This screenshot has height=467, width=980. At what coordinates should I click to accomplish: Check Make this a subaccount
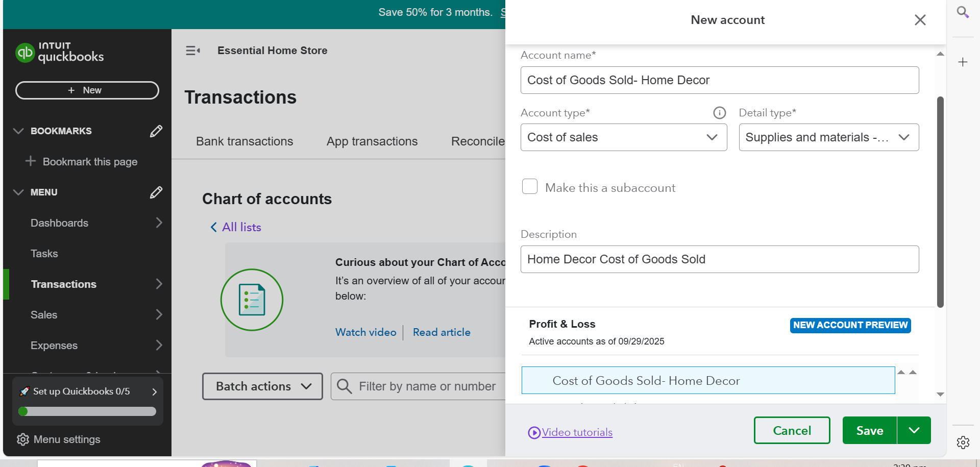(x=530, y=187)
